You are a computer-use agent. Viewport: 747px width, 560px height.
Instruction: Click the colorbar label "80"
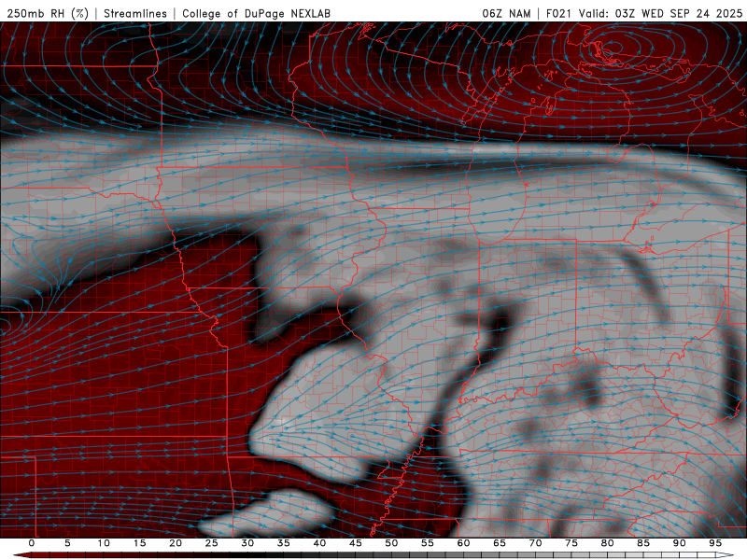(x=607, y=543)
